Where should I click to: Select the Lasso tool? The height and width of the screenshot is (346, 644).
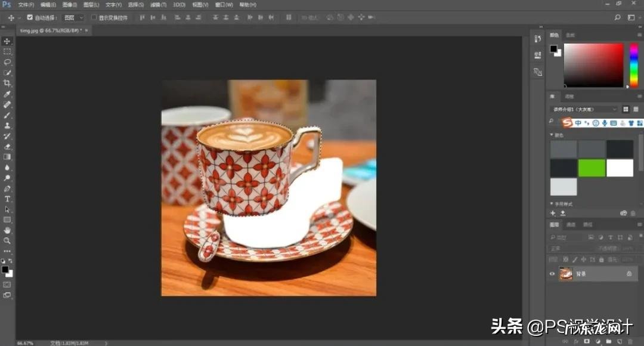(x=7, y=62)
